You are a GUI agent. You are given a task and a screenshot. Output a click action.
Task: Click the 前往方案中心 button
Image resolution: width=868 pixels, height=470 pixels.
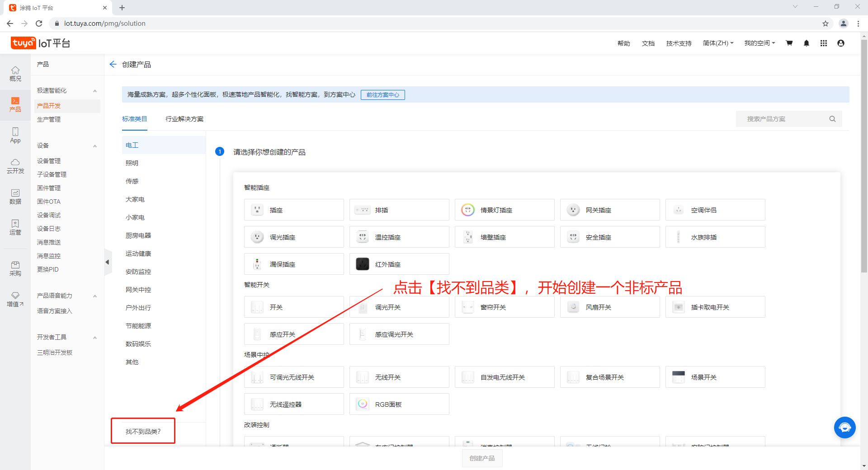[382, 95]
